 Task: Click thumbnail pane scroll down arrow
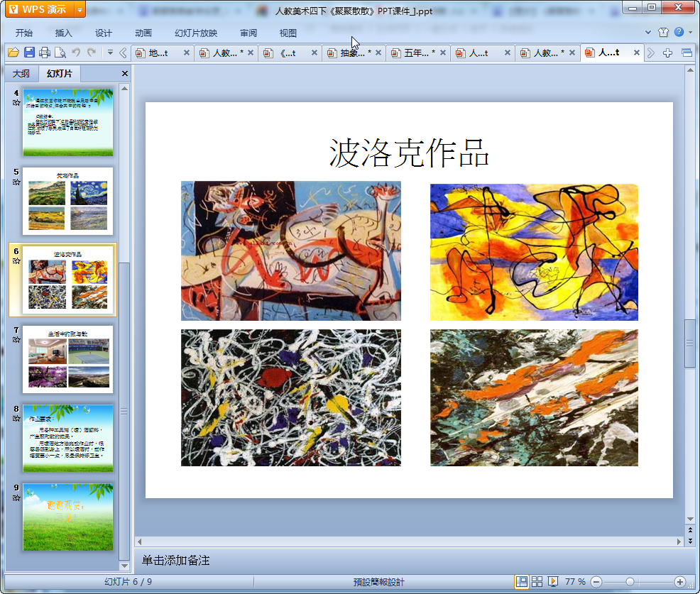click(x=124, y=566)
